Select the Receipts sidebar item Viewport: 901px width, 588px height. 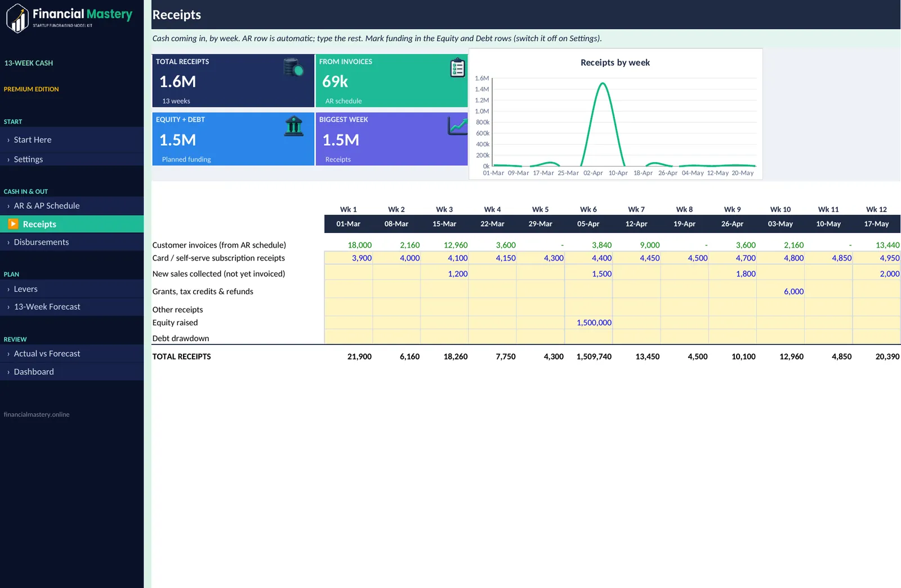(72, 224)
